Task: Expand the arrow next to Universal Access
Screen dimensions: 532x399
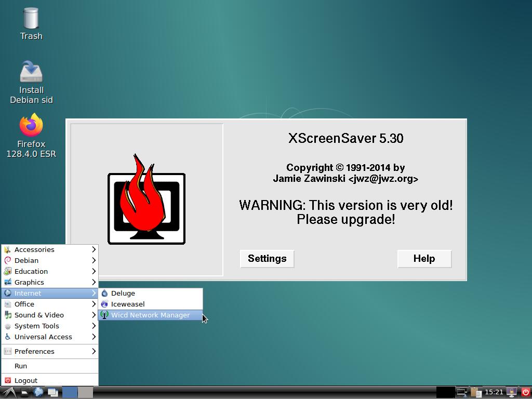Action: 94,337
